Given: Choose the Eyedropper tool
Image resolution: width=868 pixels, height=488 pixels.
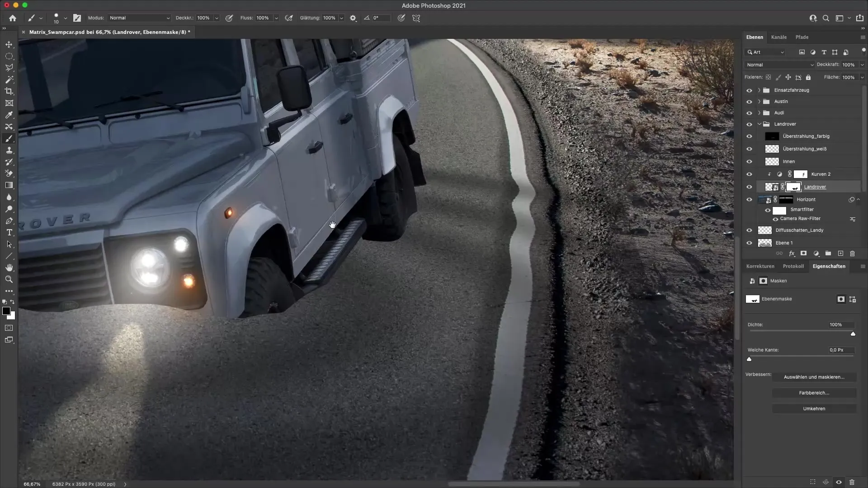Looking at the screenshot, I should tap(9, 115).
